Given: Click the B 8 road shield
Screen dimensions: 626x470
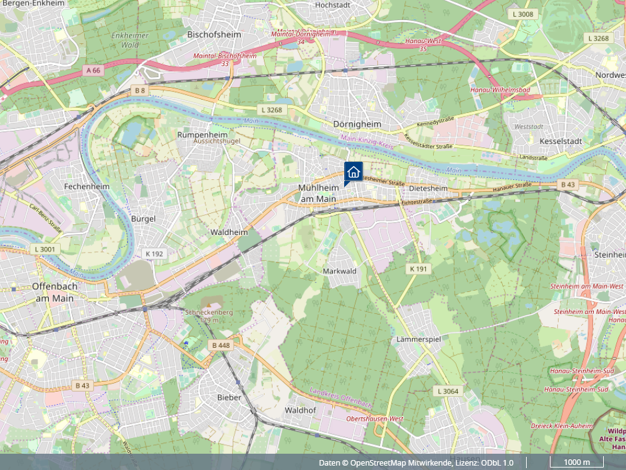Looking at the screenshot, I should pyautogui.click(x=140, y=91).
